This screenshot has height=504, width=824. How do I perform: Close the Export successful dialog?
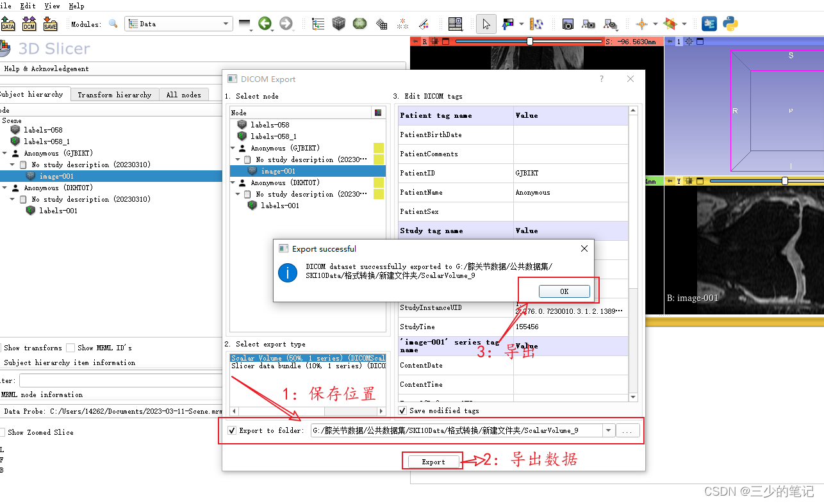[584, 248]
